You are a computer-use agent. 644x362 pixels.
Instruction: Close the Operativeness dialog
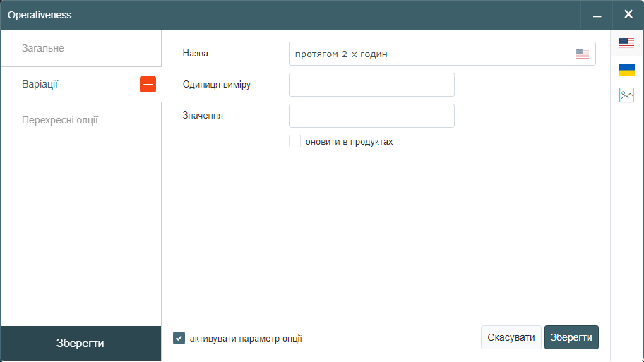pyautogui.click(x=628, y=15)
